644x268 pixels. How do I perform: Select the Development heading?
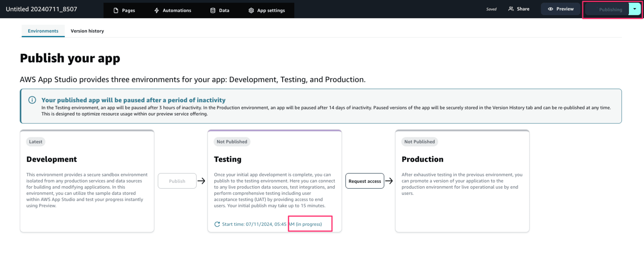point(52,159)
